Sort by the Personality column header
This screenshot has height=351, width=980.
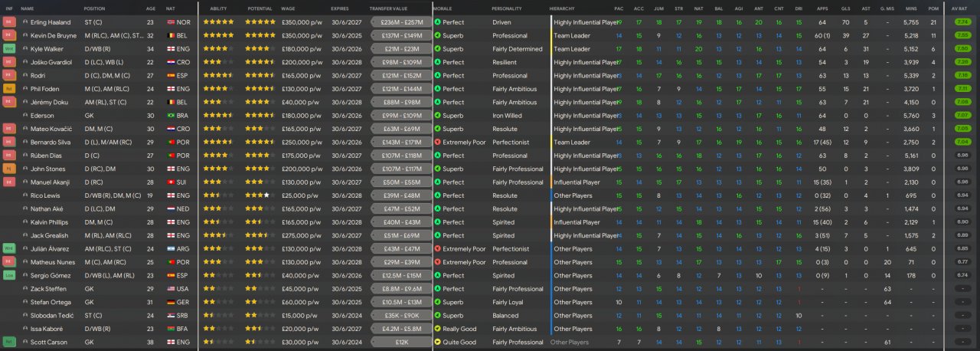point(507,8)
